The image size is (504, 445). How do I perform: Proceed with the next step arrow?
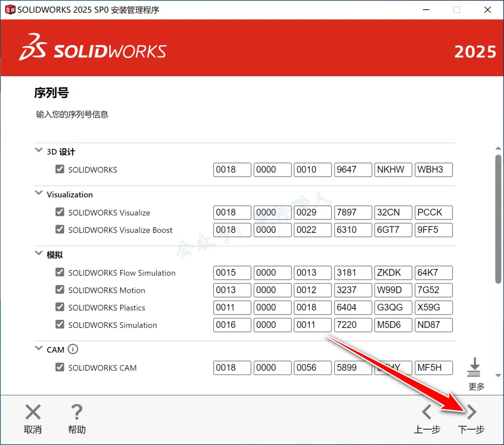[x=471, y=412]
